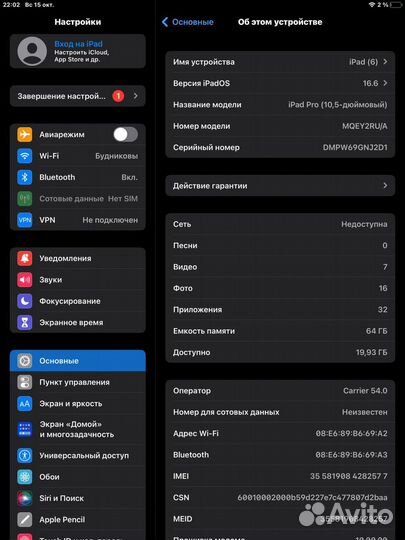
Task: Go back via the Основные chevron
Action: 165,22
